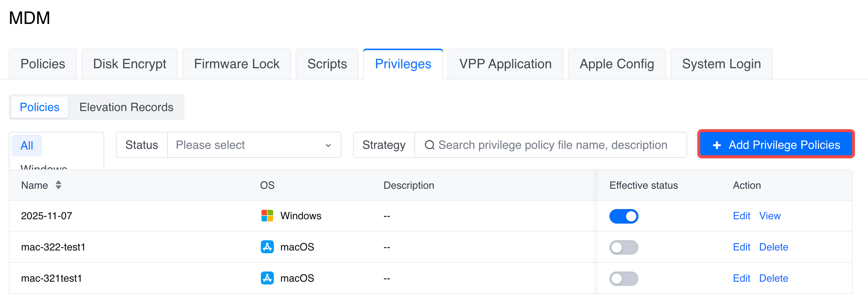Click the Status dropdown chevron arrow
Image resolution: width=868 pixels, height=294 pixels.
(x=328, y=145)
